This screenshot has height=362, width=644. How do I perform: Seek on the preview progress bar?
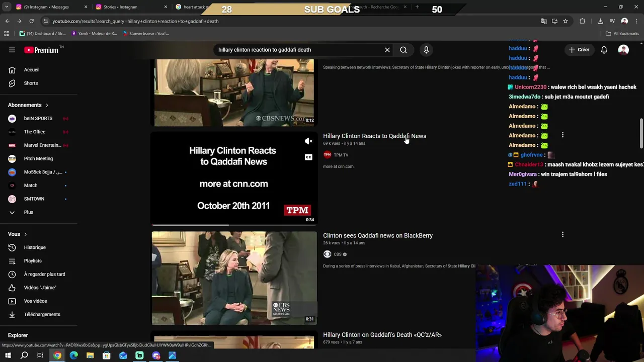click(x=234, y=225)
